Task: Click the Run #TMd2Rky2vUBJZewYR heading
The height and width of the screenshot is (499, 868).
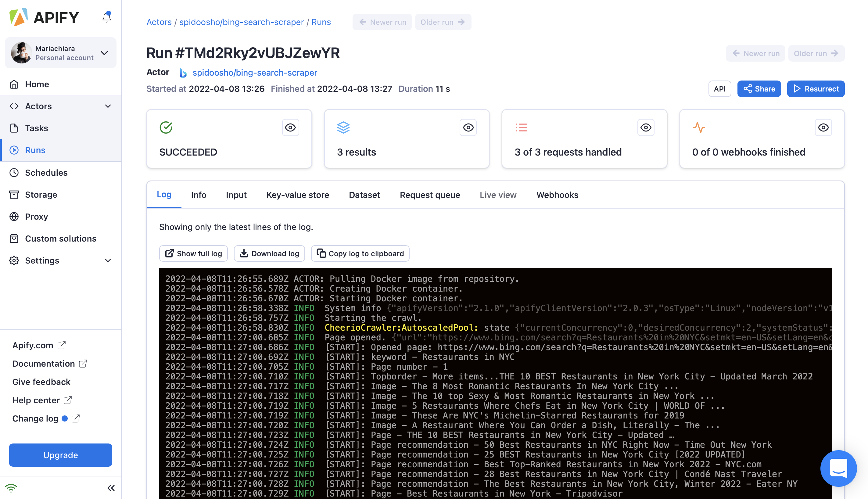Action: [243, 53]
